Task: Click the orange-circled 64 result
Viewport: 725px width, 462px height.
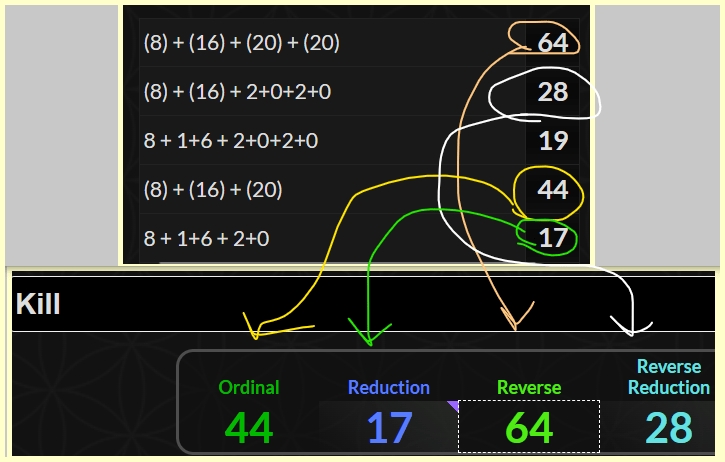Action: (553, 43)
